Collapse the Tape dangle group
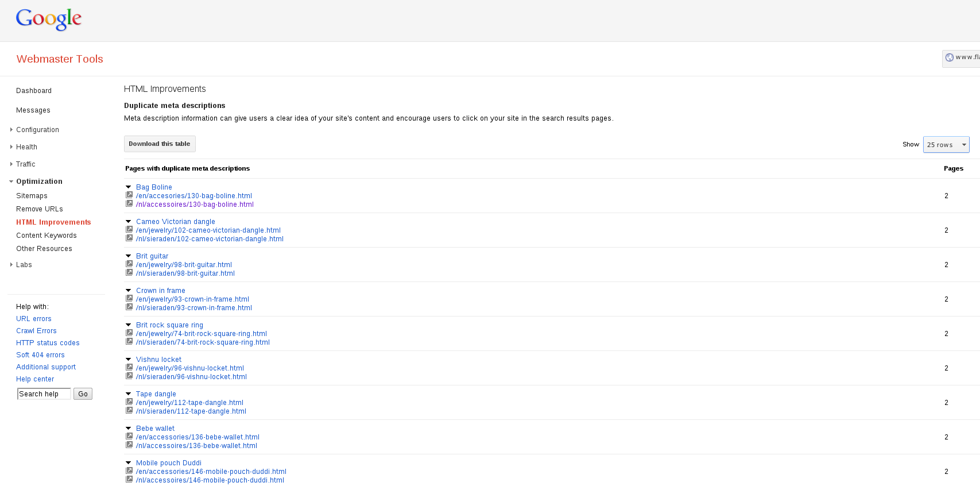 coord(129,394)
